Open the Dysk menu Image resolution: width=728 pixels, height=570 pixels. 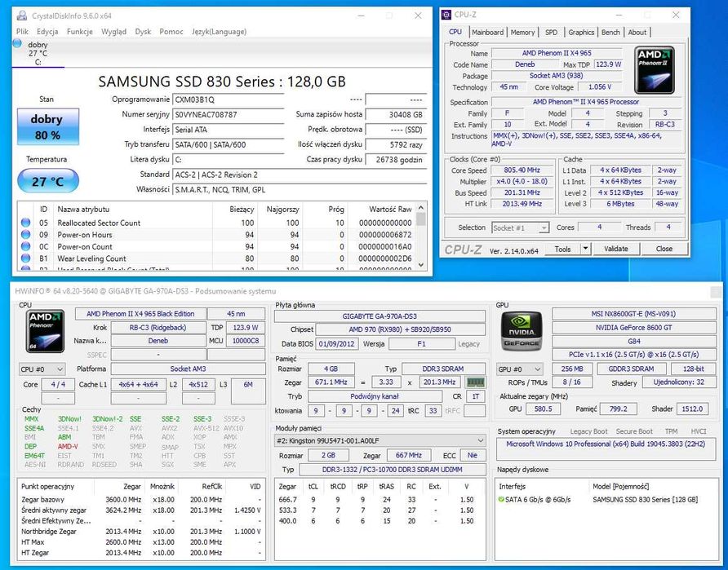(x=143, y=32)
